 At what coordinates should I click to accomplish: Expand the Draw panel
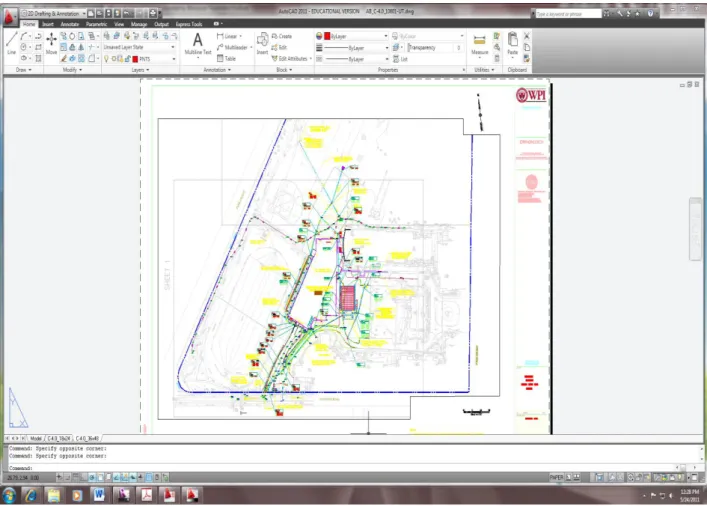tap(23, 70)
